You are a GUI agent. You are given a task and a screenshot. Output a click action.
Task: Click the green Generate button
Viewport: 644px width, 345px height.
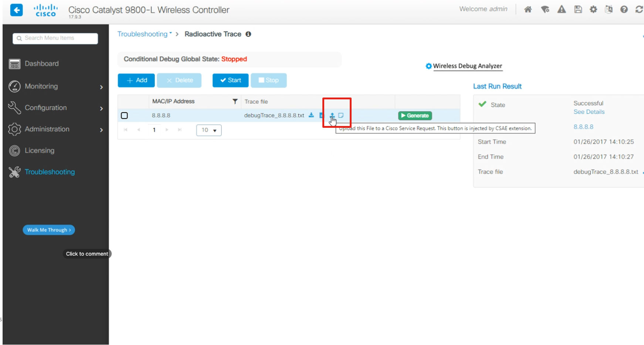pyautogui.click(x=415, y=116)
